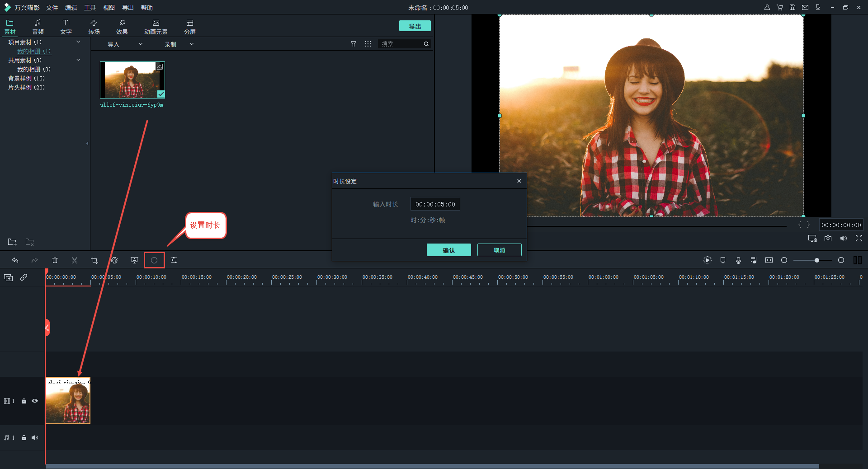Click the 确认 confirm button
Screen dimensions: 868x469
(448, 250)
